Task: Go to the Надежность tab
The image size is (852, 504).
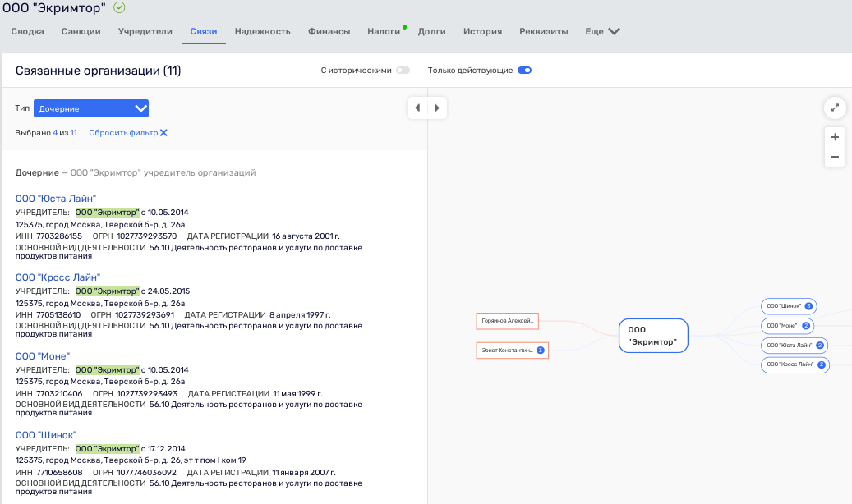Action: point(262,31)
